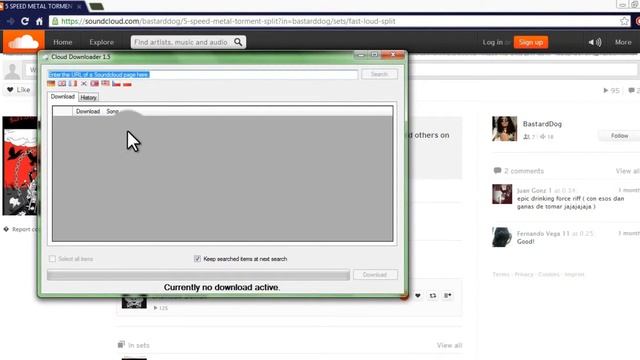This screenshot has width=640, height=360.
Task: Click the '2 comments' heading text
Action: coord(524,171)
